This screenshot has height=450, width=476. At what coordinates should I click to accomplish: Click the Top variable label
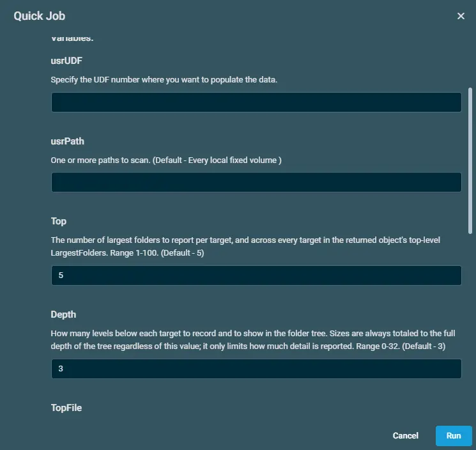point(59,221)
